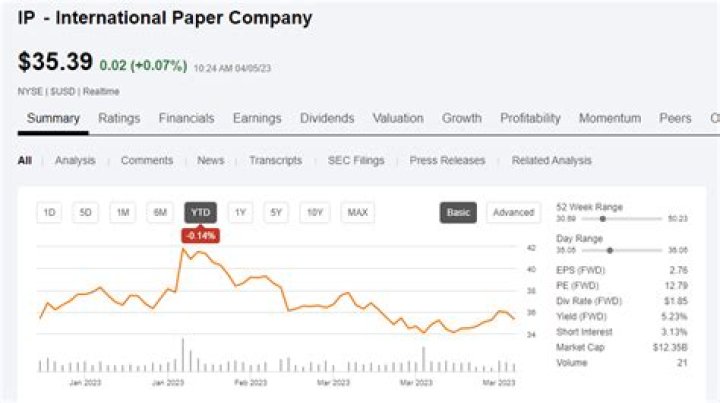The image size is (720, 403).
Task: Set chart range to 6M
Action: click(160, 212)
